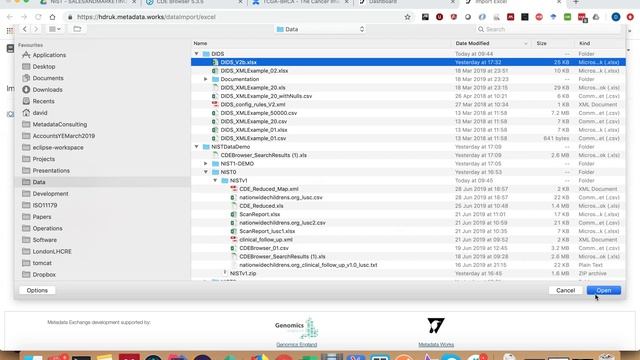Open the Genomics England link
Viewport: 640px width, 360px height.
(x=296, y=344)
